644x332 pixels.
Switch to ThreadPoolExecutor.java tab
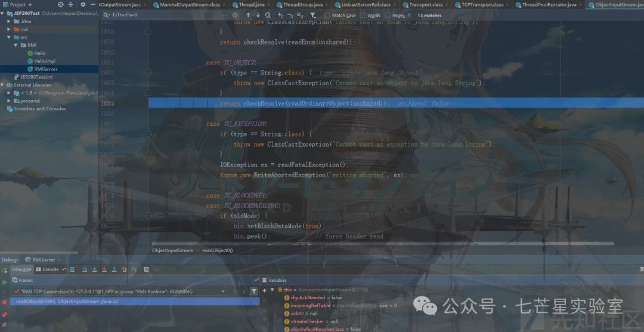click(549, 5)
